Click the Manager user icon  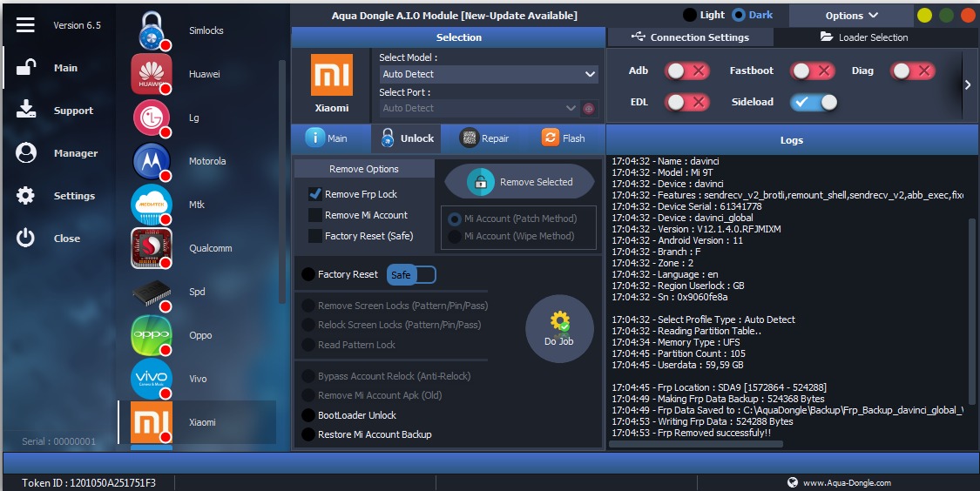pyautogui.click(x=25, y=152)
